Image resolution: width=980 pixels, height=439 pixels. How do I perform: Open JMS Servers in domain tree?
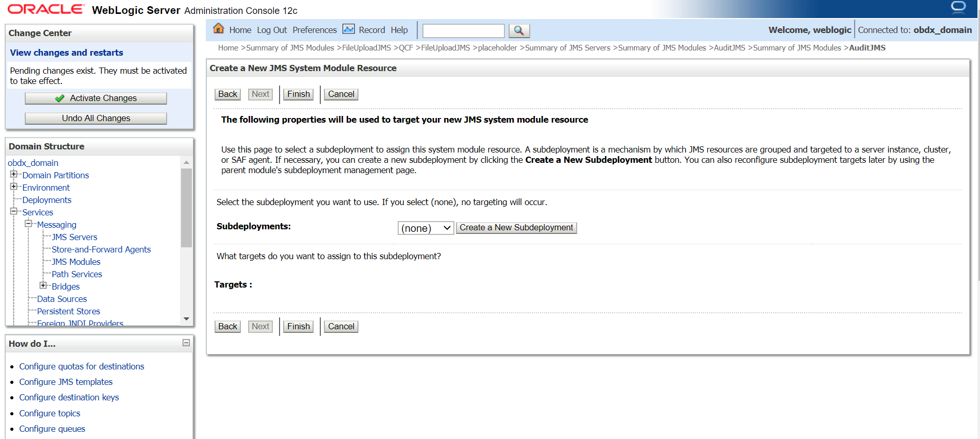pyautogui.click(x=74, y=237)
